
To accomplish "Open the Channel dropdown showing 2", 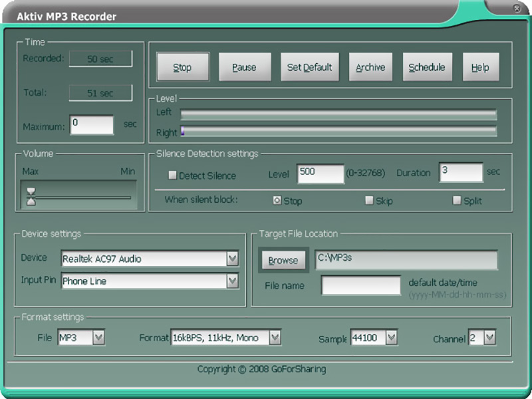I will [490, 338].
